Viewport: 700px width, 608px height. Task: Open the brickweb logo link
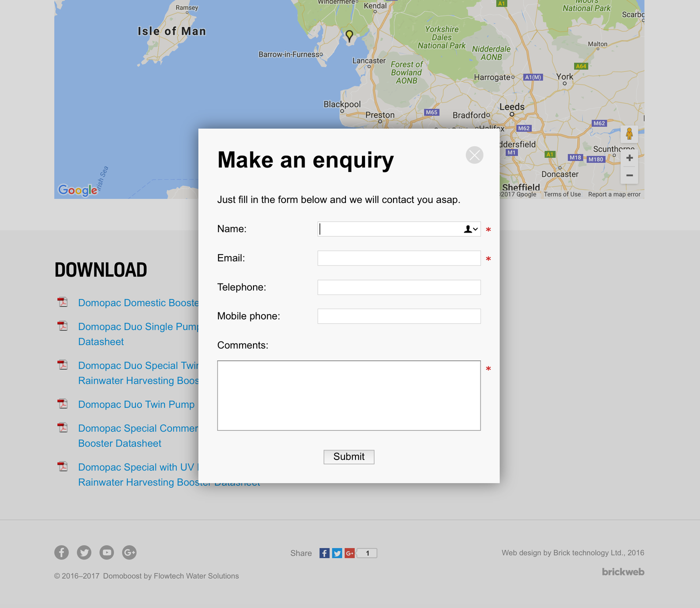pyautogui.click(x=622, y=571)
